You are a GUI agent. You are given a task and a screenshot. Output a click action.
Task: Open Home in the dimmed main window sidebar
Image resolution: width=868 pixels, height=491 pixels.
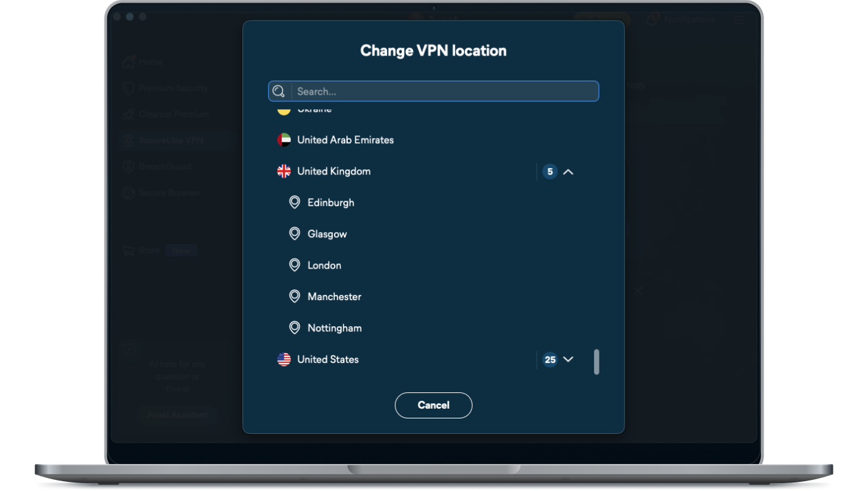coord(151,62)
